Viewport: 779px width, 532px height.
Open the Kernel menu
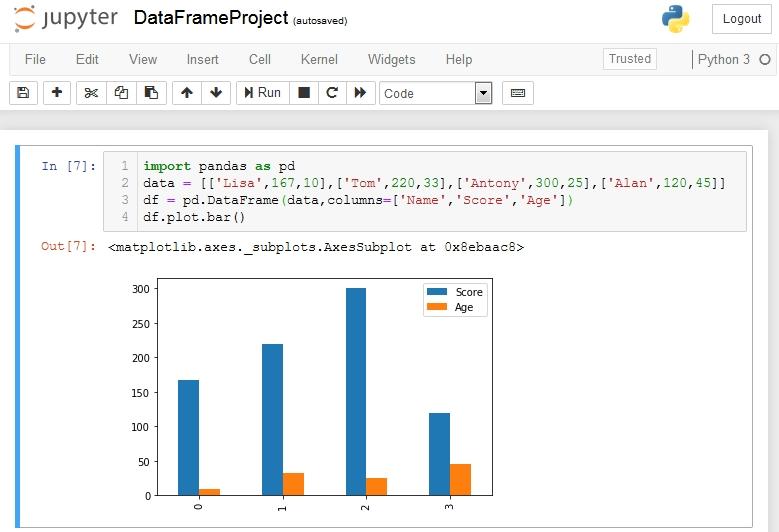[319, 59]
